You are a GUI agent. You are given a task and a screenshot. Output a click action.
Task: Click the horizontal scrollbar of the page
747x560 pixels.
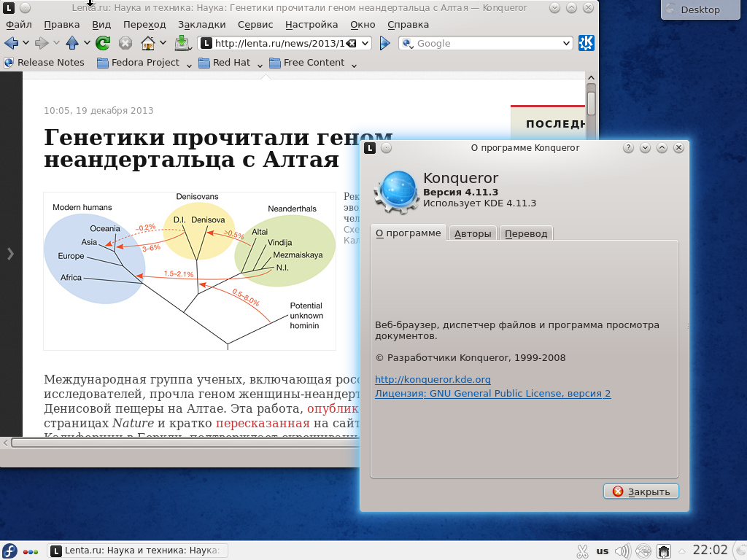click(x=185, y=443)
